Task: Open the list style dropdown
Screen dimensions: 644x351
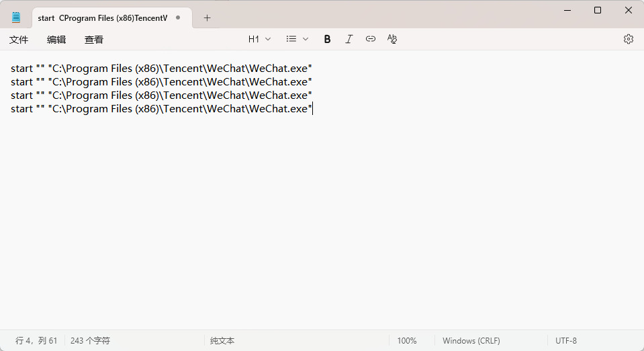Action: point(297,39)
